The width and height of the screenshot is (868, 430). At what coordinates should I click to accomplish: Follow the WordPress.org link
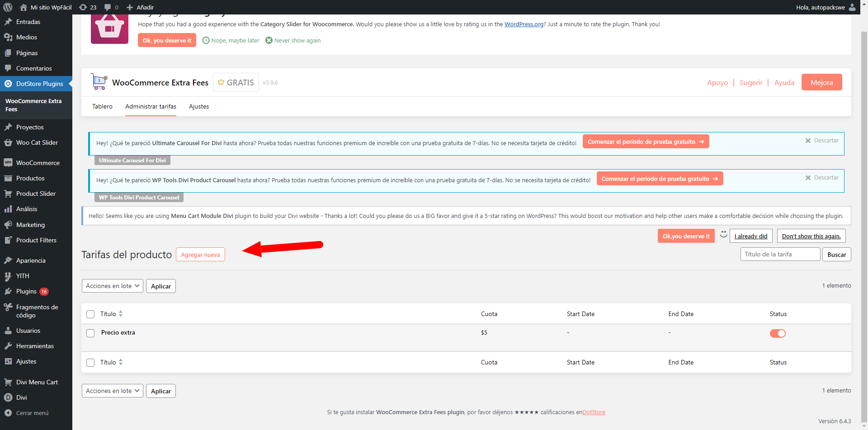coord(524,24)
